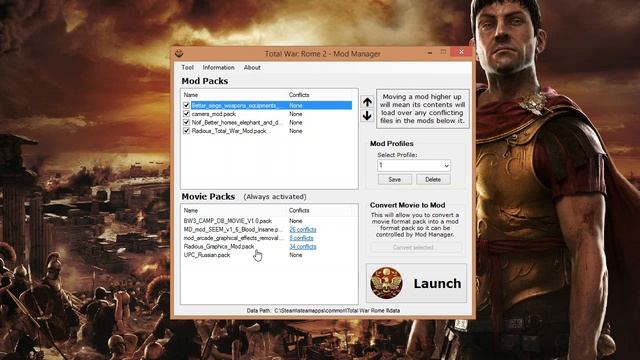Open the 26 conflicts link
This screenshot has height=360, width=640.
pyautogui.click(x=303, y=230)
